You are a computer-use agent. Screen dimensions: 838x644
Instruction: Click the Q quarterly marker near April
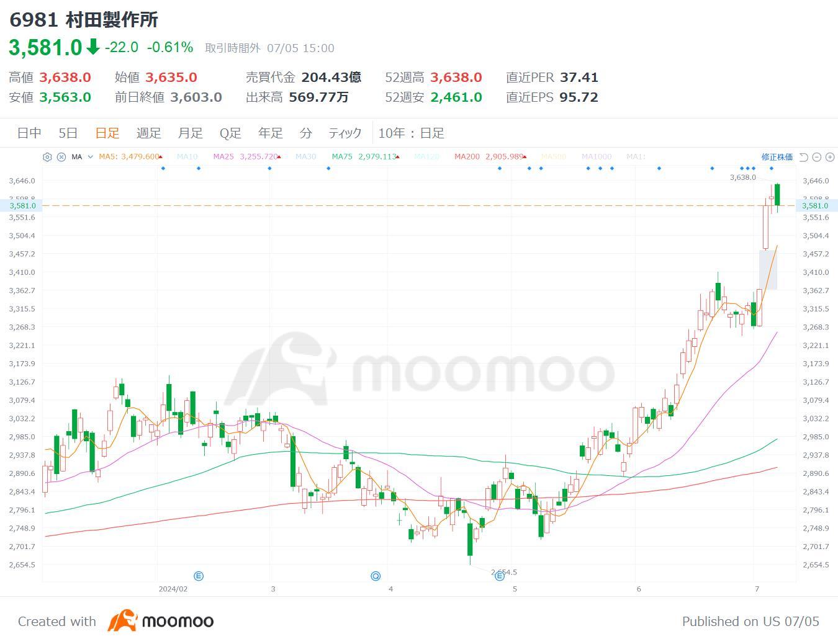point(376,576)
